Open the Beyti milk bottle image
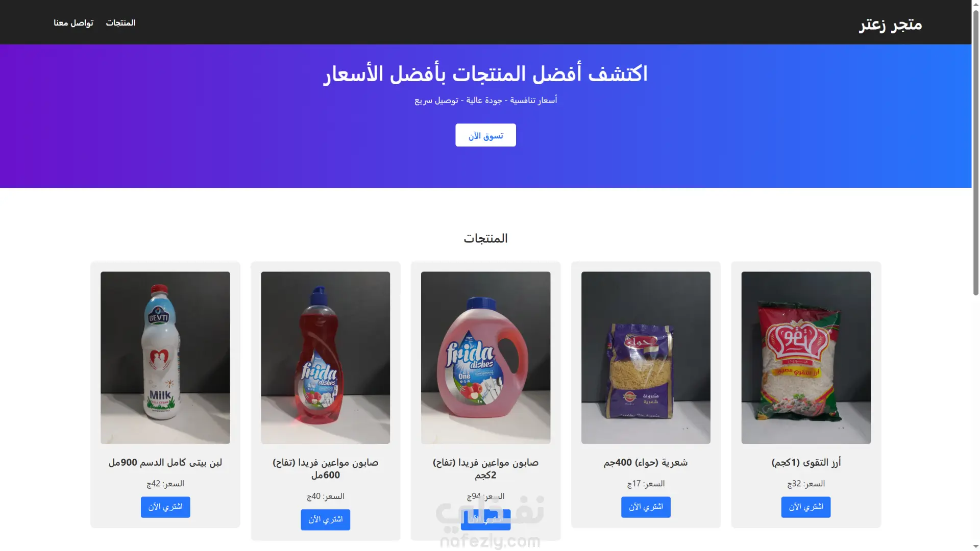Viewport: 980px width, 551px height. pos(165,357)
